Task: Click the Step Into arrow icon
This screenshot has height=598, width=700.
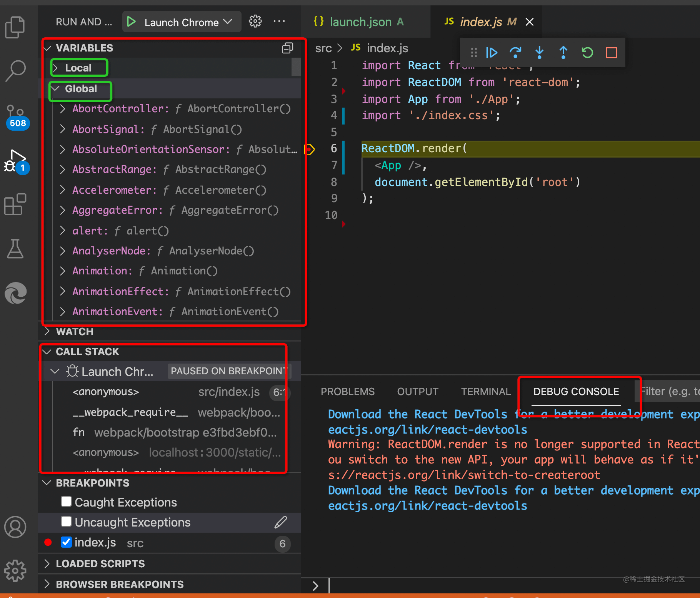Action: [x=540, y=52]
